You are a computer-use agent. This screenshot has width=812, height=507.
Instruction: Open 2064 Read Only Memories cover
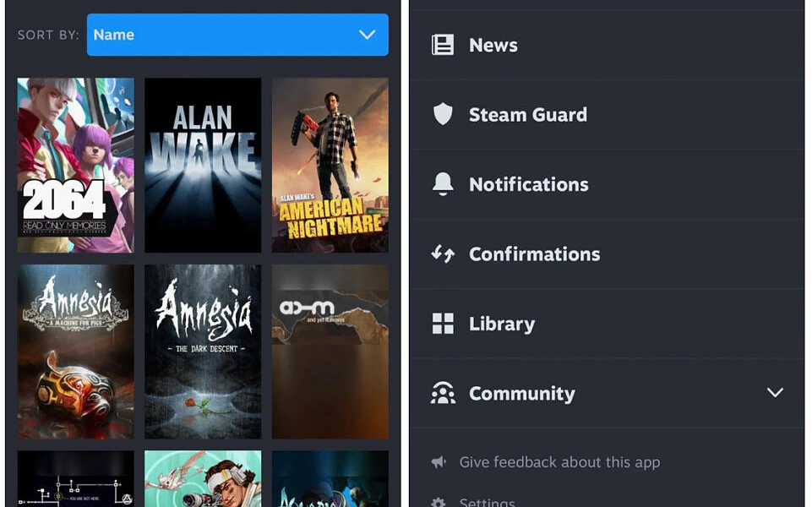75,166
